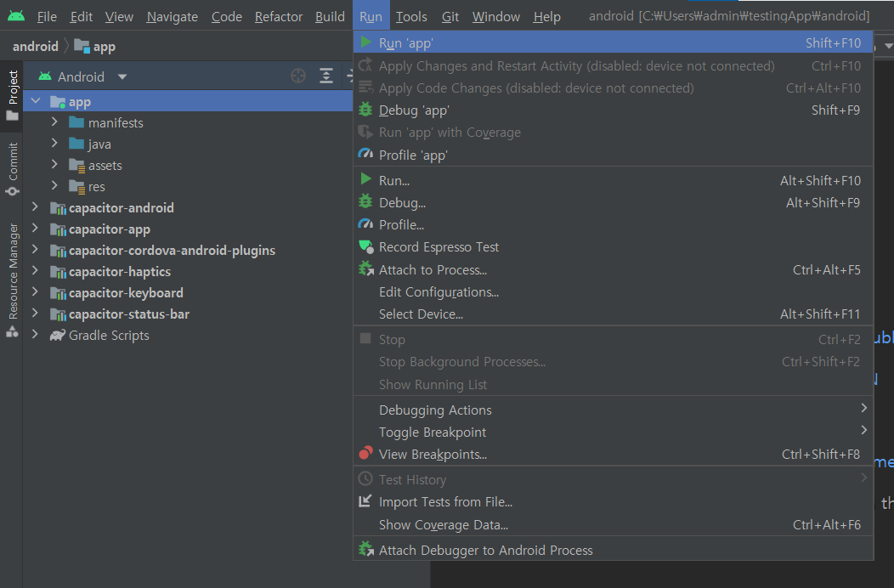Open the Commit tool window tab
This screenshot has height=588, width=894.
point(12,169)
